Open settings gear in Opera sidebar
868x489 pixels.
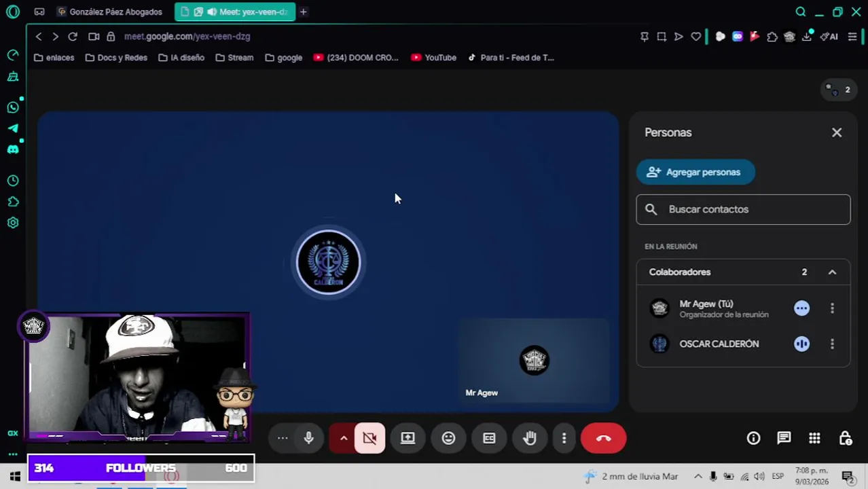[13, 223]
